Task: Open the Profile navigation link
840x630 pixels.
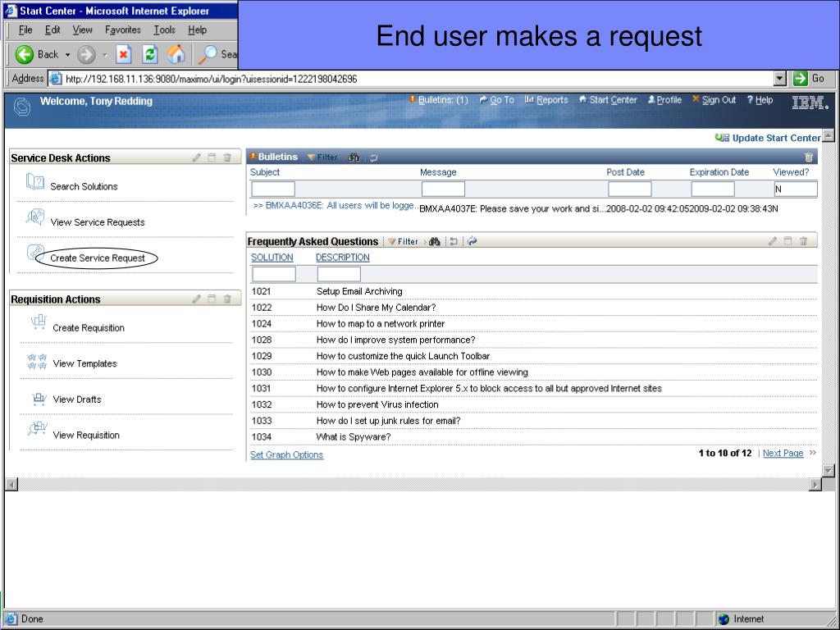Action: click(664, 100)
